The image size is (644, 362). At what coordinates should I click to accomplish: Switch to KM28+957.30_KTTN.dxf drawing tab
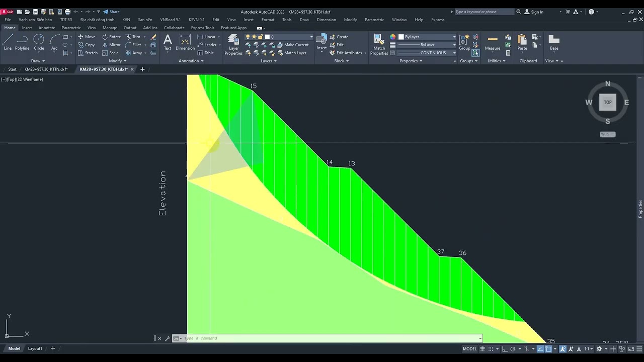tap(46, 69)
